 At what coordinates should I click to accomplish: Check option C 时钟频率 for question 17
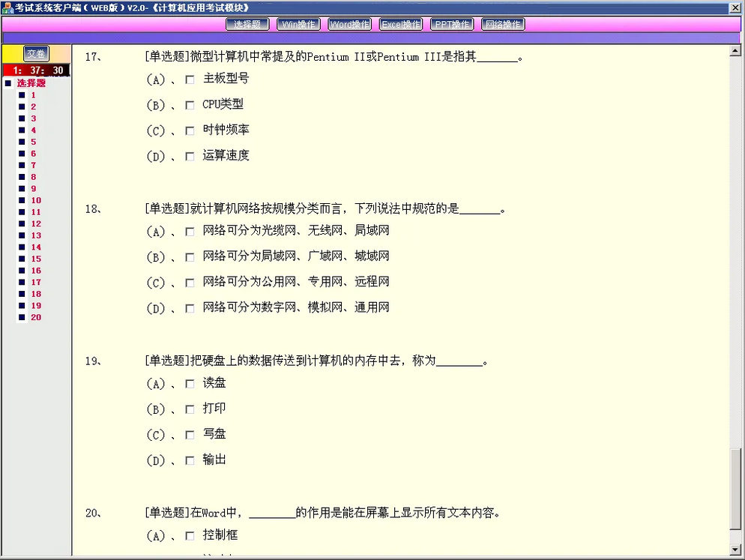point(190,130)
